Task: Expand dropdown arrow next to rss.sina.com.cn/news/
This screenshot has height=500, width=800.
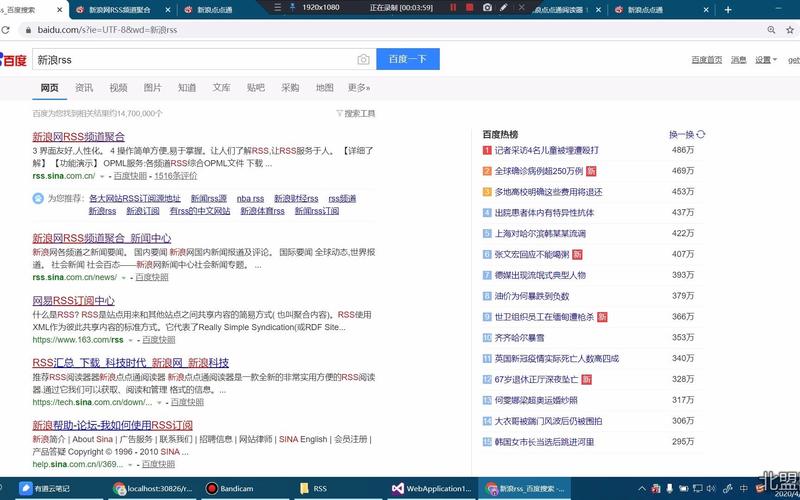Action: [124, 278]
